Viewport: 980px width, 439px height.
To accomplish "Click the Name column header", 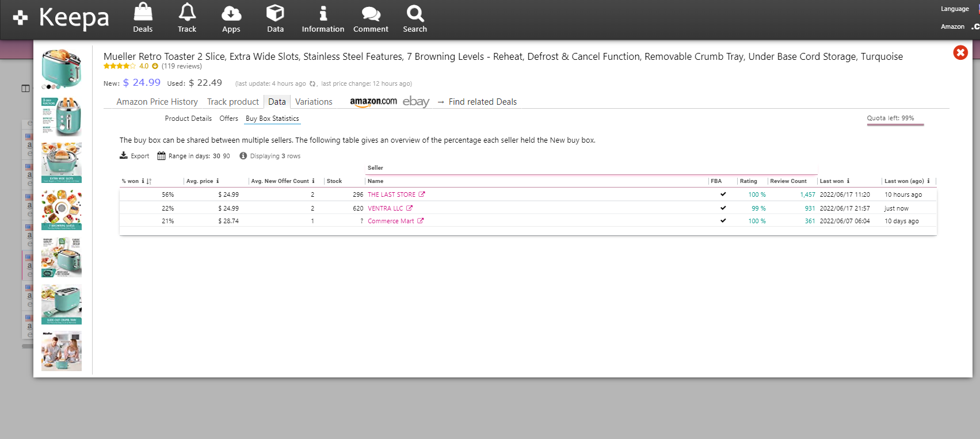I will pos(375,181).
